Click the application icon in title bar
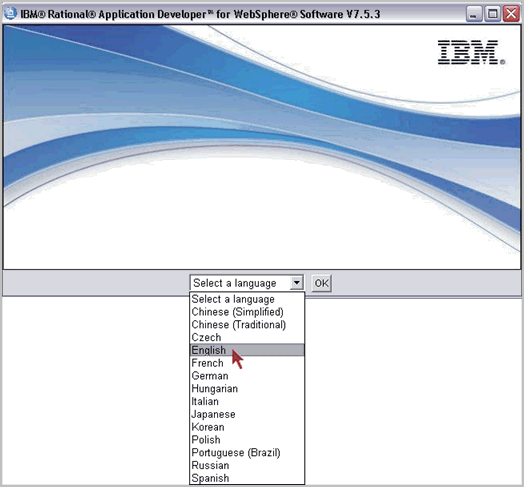 click(x=10, y=13)
